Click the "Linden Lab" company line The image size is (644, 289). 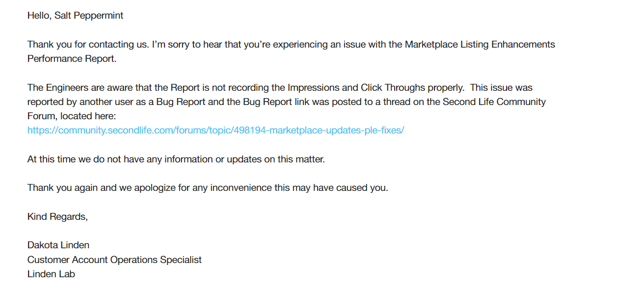[51, 274]
